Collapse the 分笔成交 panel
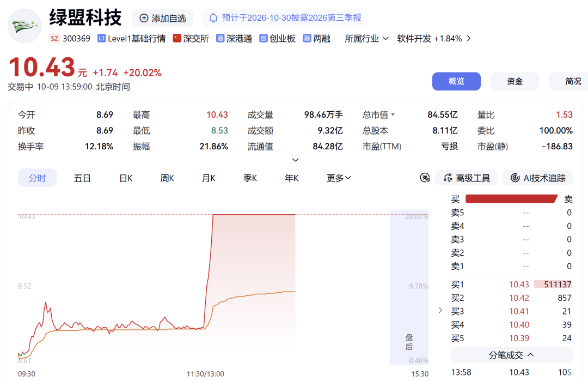588x381 pixels. (x=511, y=355)
